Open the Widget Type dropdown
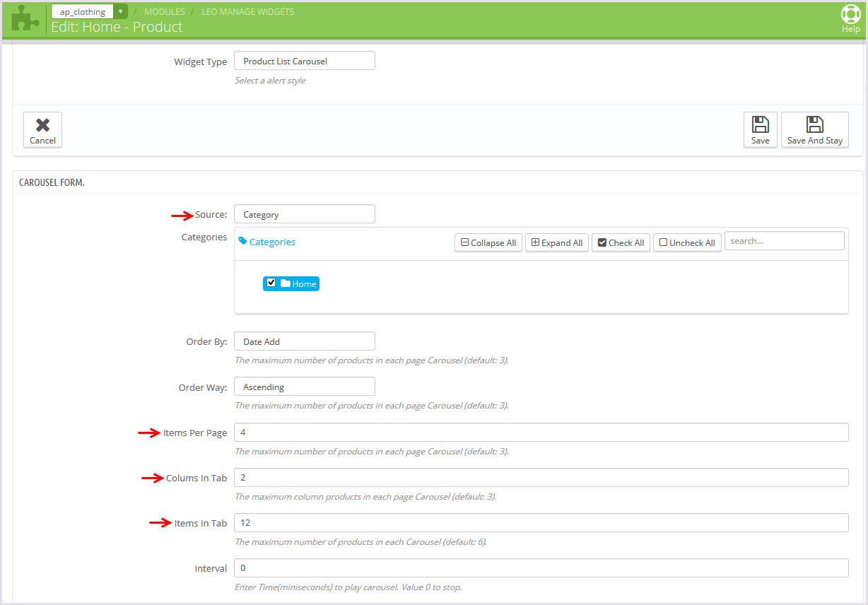The height and width of the screenshot is (605, 868). (x=304, y=61)
